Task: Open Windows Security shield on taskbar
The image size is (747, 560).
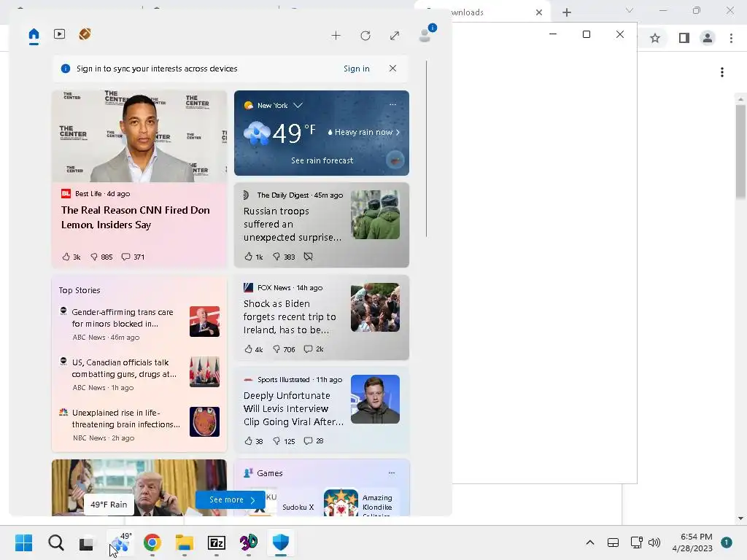Action: point(281,542)
